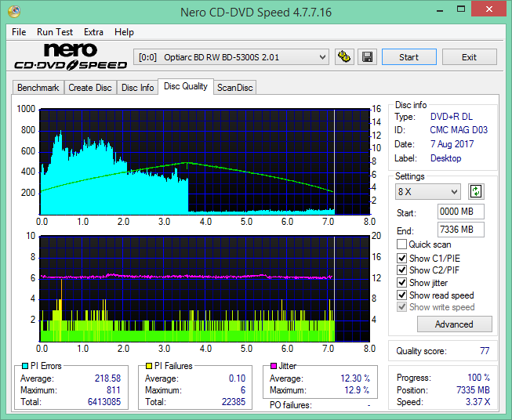Viewport: 512px width, 420px height.
Task: Click PI Failures total 22385
Action: pyautogui.click(x=233, y=401)
